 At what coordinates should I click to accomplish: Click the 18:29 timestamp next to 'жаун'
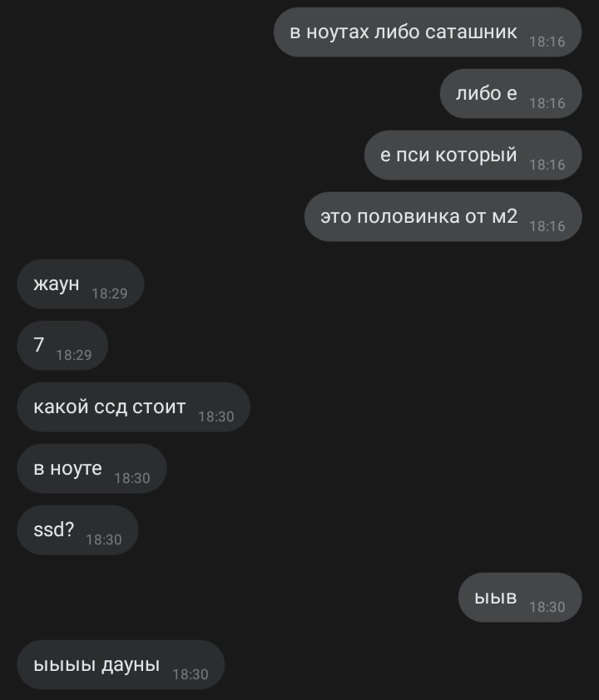coord(110,293)
